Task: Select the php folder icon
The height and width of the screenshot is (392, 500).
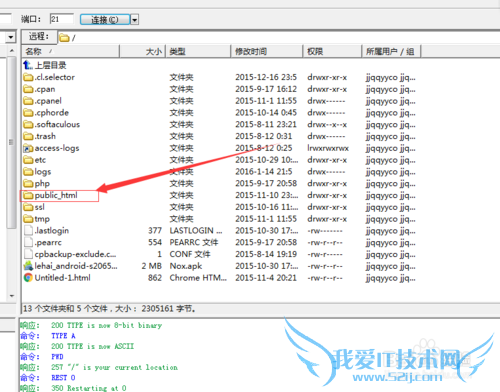Action: [x=28, y=183]
